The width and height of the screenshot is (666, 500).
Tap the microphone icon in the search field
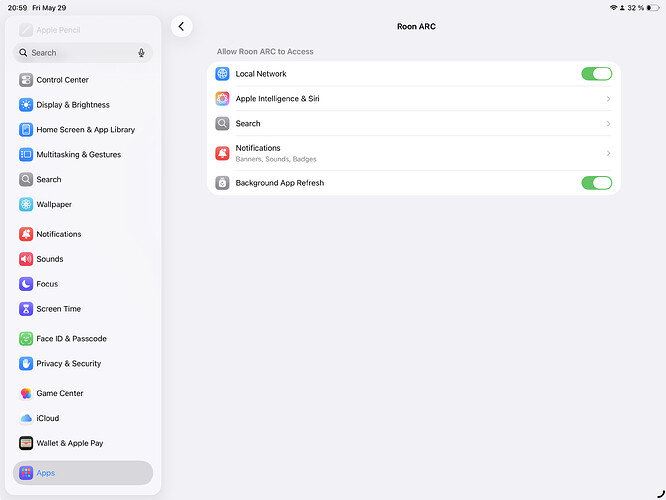tap(141, 53)
